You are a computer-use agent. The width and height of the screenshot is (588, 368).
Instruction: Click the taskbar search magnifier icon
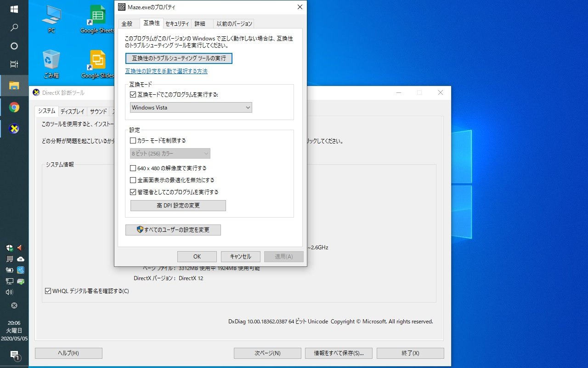point(14,28)
